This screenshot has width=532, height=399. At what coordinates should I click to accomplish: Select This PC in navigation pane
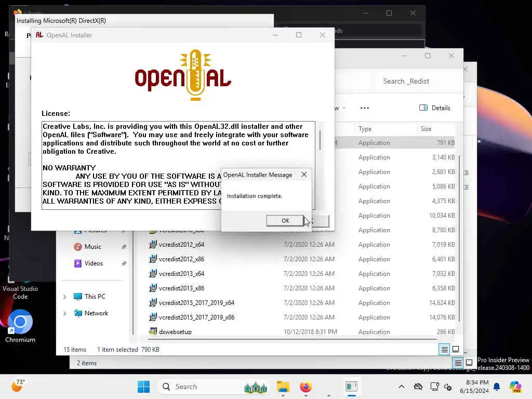(95, 297)
